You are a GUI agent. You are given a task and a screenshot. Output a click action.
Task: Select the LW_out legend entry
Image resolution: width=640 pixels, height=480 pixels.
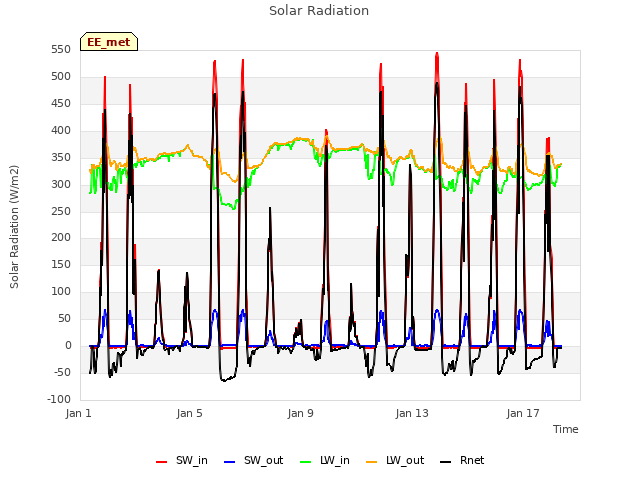click(395, 460)
